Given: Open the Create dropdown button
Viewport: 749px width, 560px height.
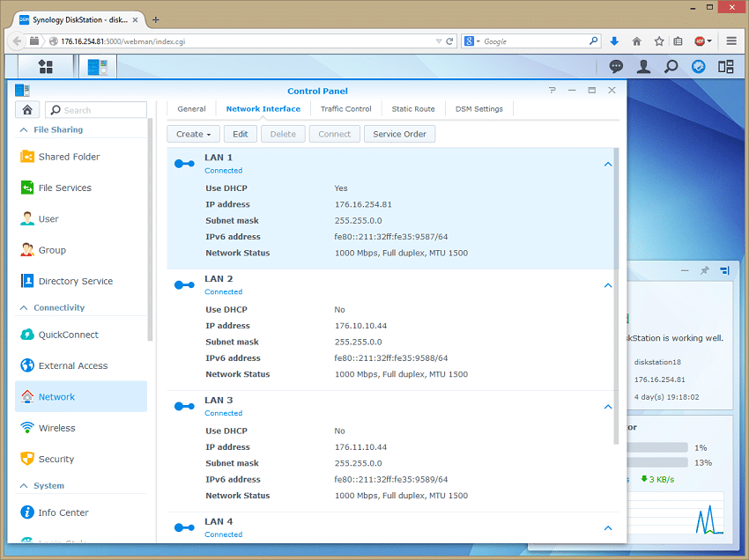Looking at the screenshot, I should 194,134.
